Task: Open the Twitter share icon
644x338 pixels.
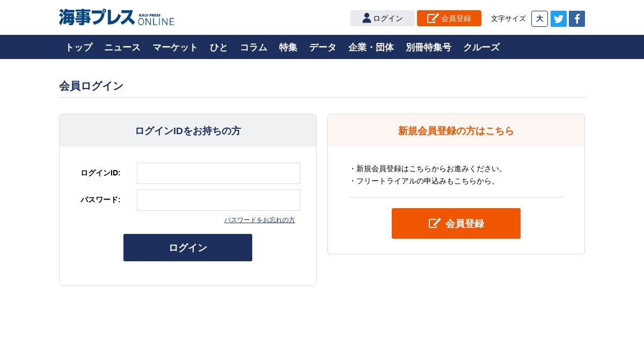Action: 559,19
